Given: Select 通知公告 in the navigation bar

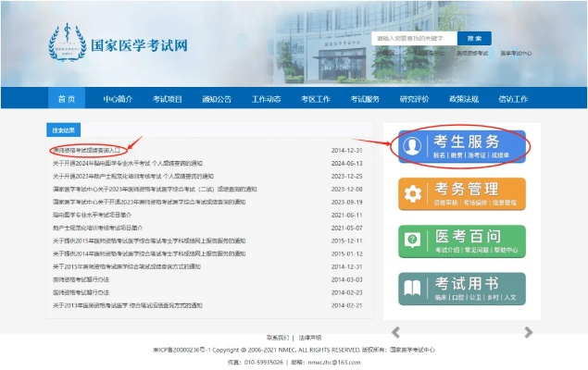Looking at the screenshot, I should click(x=217, y=98).
